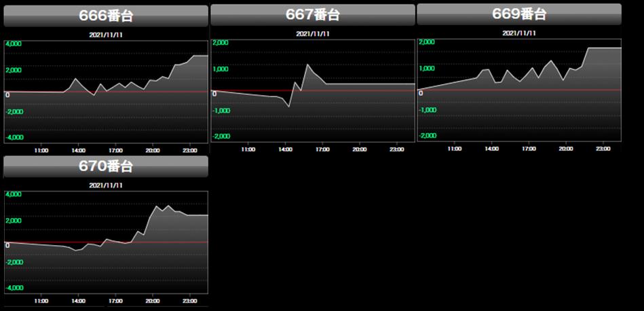Click the 4,000 axis label on 666番台 chart
The image size is (644, 311).
pyautogui.click(x=14, y=44)
